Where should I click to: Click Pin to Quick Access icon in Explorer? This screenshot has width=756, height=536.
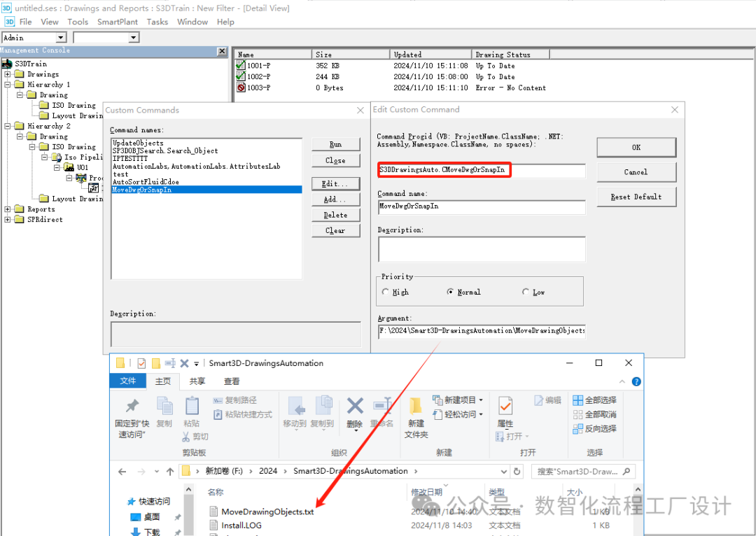[x=132, y=407]
